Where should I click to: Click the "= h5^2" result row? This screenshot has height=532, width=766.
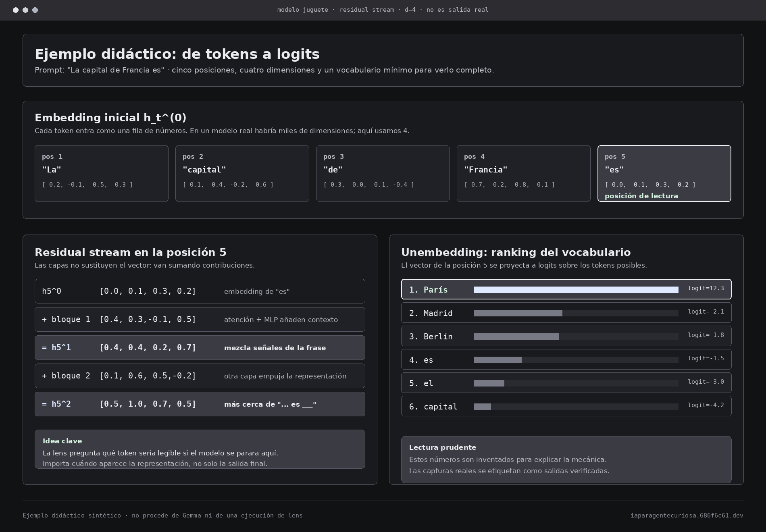(x=200, y=404)
